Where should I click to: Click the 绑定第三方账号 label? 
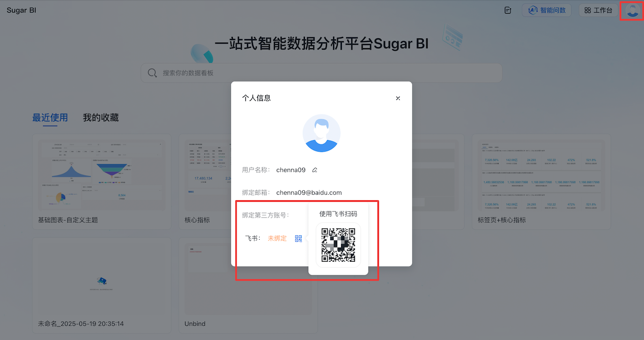266,215
